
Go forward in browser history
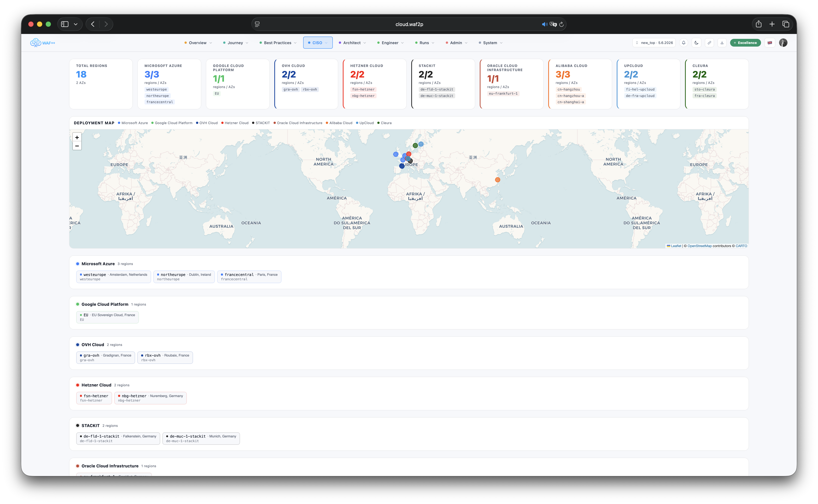(106, 24)
